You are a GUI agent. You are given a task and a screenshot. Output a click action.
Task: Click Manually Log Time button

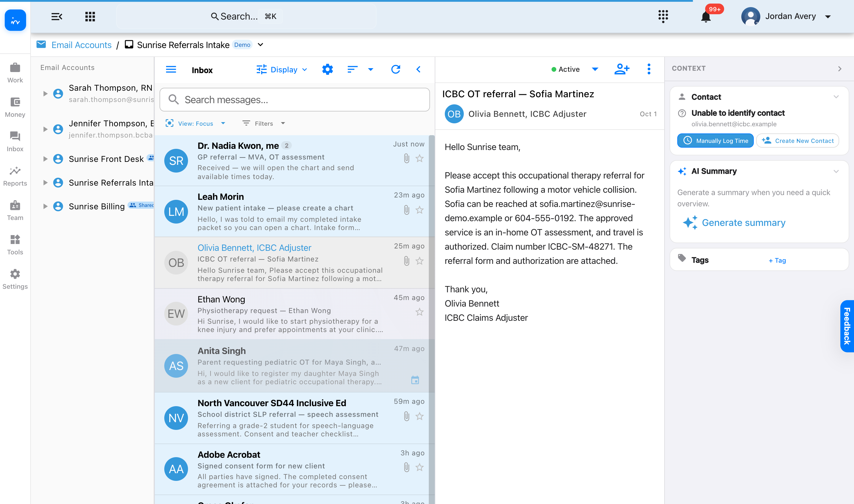pyautogui.click(x=716, y=141)
